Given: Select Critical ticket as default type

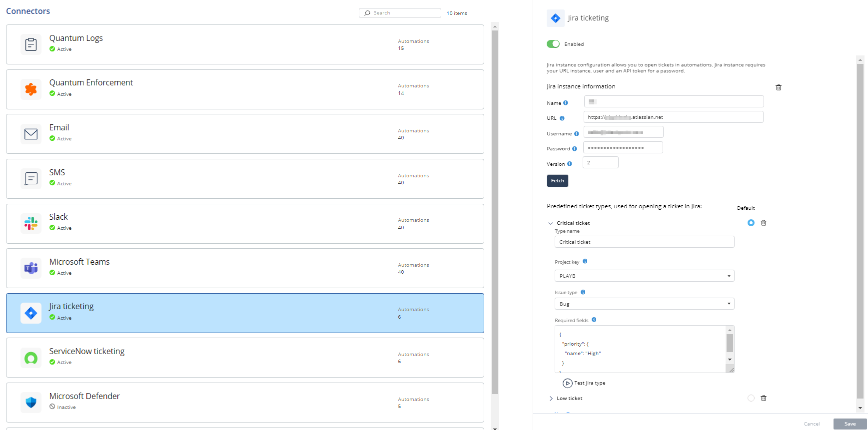Looking at the screenshot, I should pyautogui.click(x=751, y=223).
